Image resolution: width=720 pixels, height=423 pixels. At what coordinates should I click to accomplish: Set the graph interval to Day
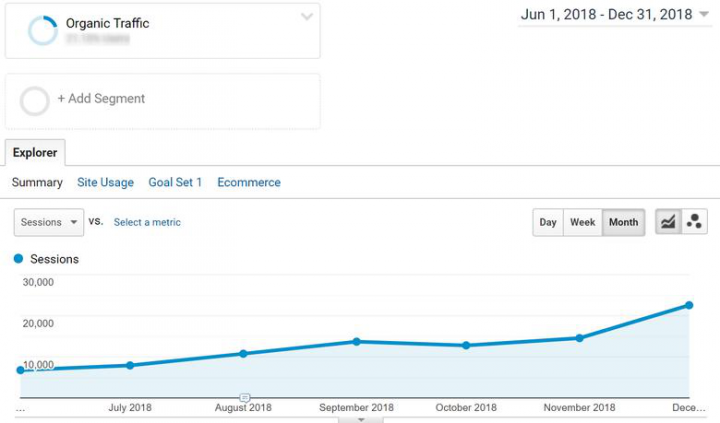(x=548, y=222)
